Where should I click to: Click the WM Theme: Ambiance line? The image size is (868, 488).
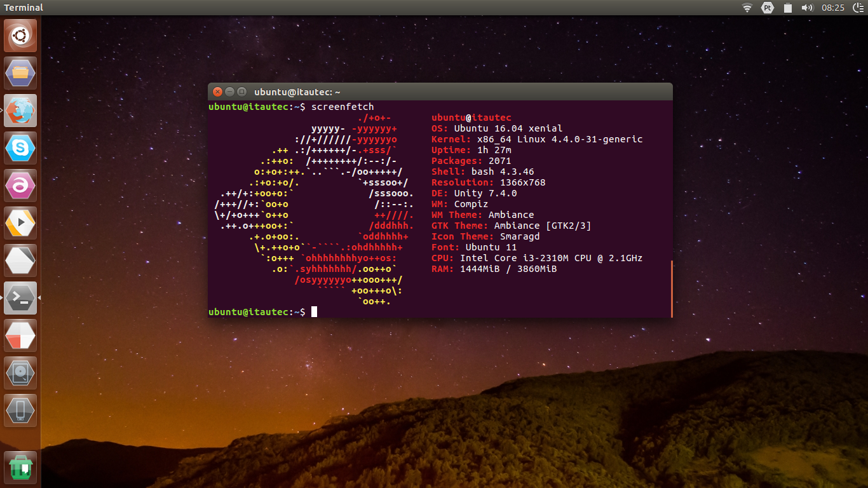[x=483, y=215]
